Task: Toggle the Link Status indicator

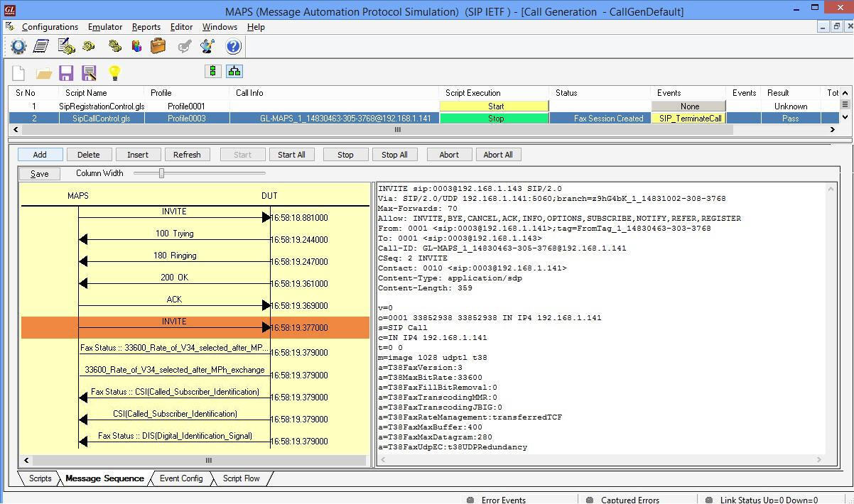Action: point(708,500)
